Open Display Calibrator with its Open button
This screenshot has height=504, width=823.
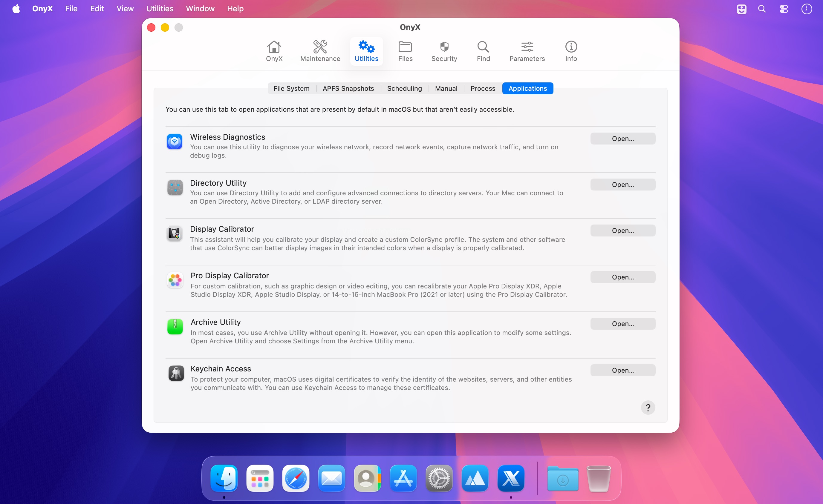point(622,231)
